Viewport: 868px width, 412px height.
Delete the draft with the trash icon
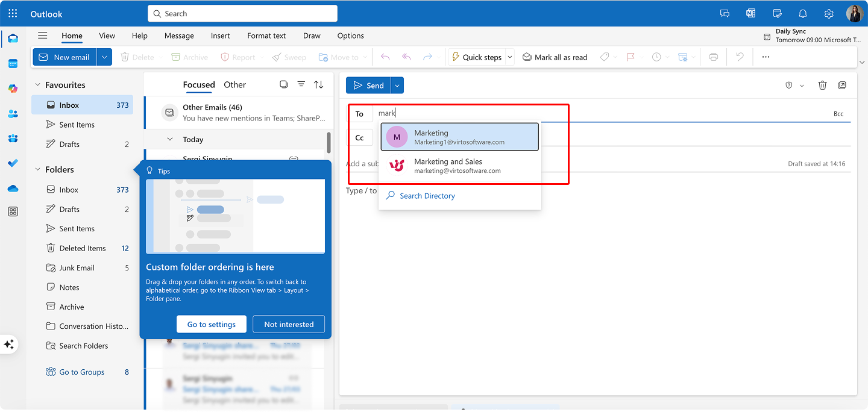point(822,85)
